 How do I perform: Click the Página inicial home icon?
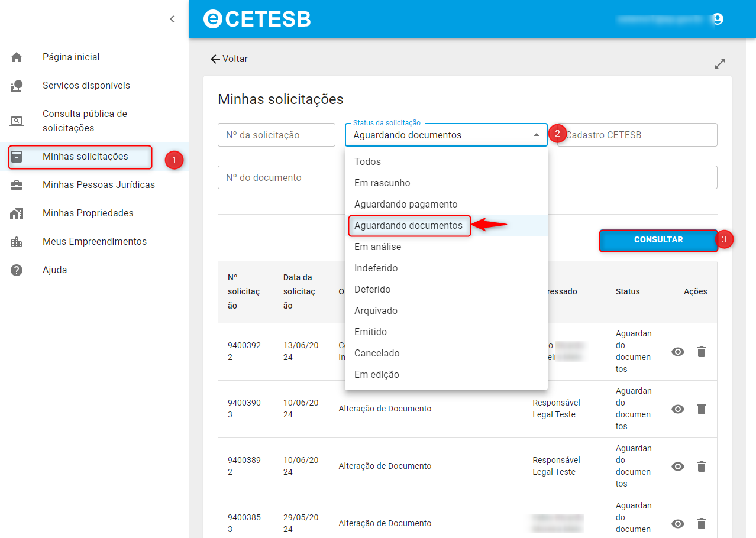[x=17, y=57]
